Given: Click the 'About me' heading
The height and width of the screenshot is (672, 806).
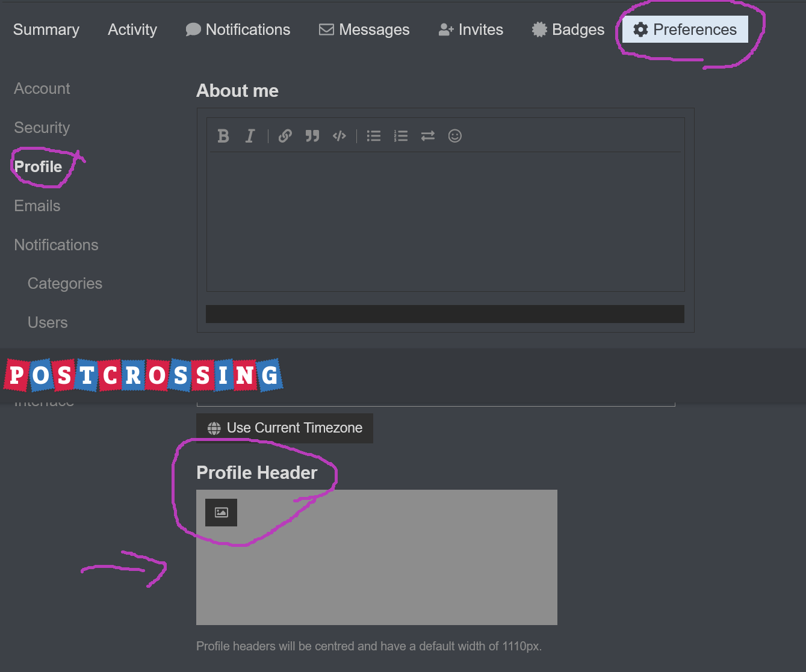Looking at the screenshot, I should 237,91.
